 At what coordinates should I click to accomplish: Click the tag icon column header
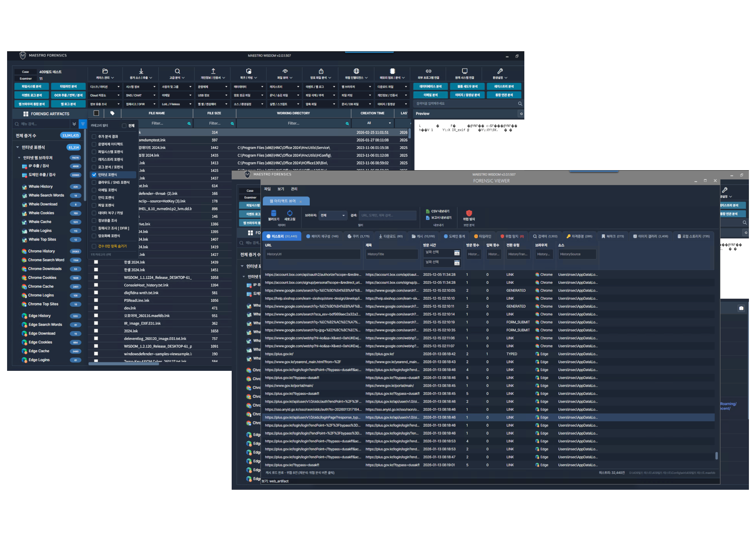coord(112,113)
